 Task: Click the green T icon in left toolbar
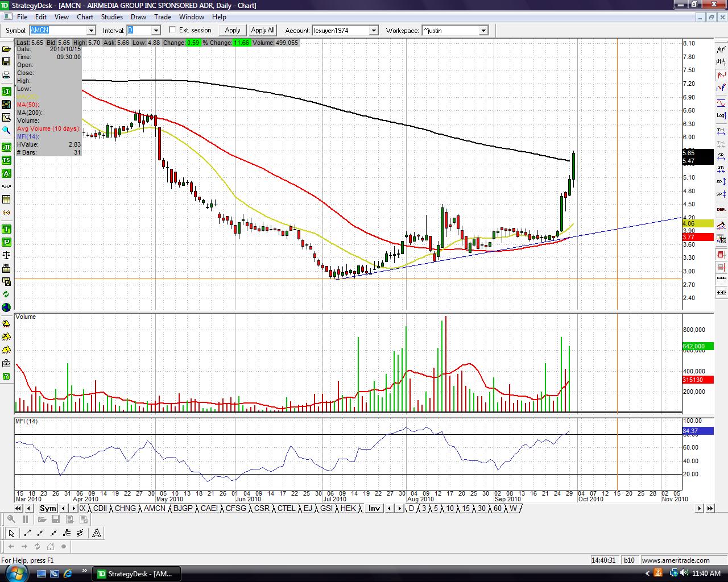[6, 229]
